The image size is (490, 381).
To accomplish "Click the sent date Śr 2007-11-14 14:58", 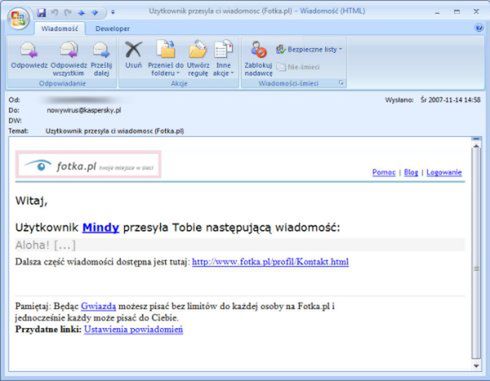I will (x=450, y=100).
